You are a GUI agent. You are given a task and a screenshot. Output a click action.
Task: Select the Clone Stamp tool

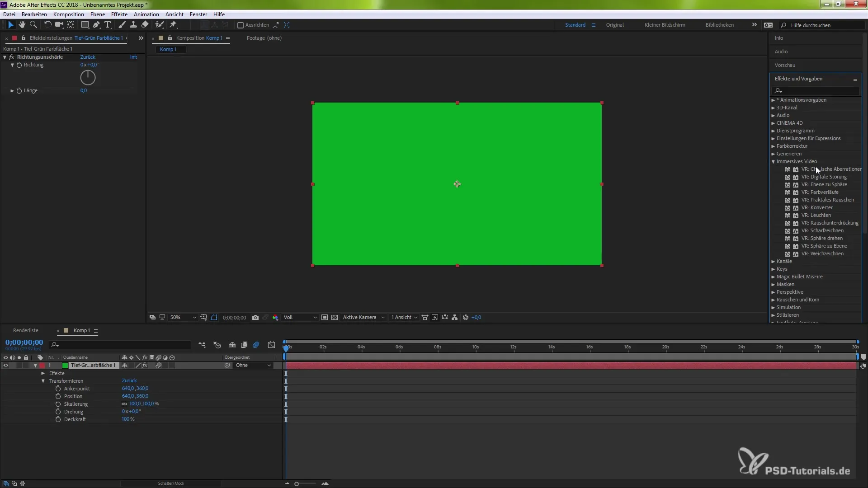click(x=133, y=25)
